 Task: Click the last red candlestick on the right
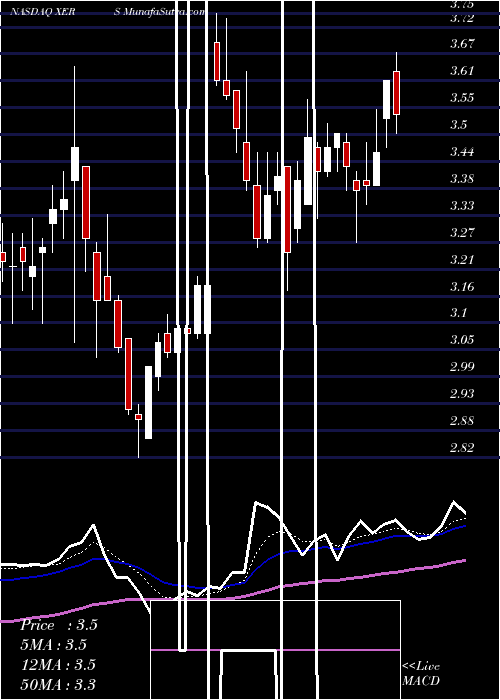[396, 93]
